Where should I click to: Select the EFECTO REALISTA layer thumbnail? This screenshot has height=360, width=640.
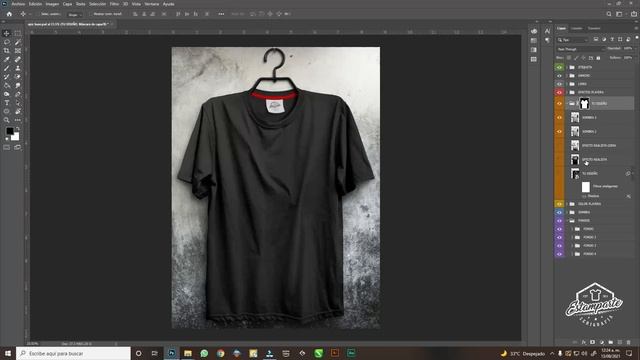point(575,160)
